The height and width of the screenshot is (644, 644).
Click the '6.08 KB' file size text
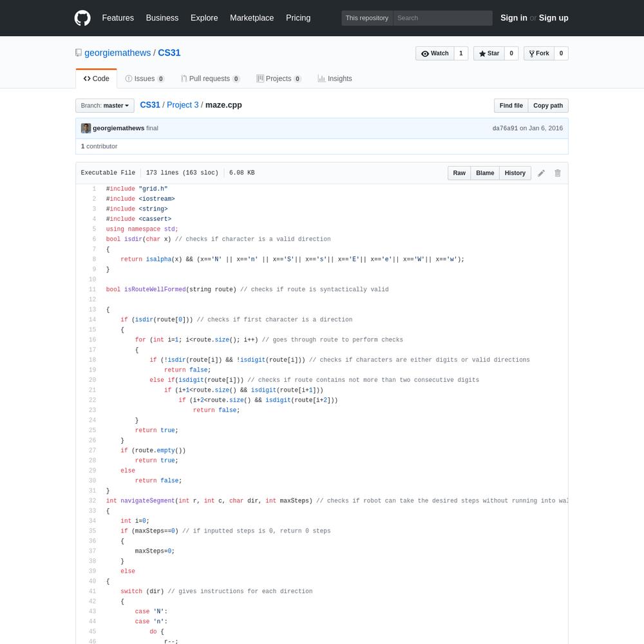click(242, 173)
